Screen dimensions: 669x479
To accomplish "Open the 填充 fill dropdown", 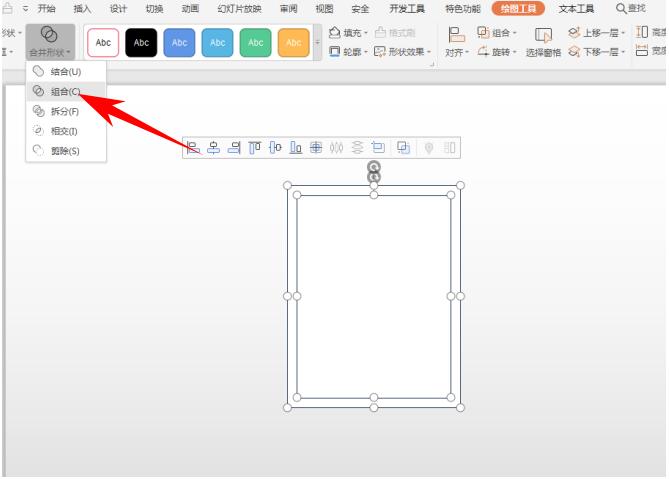I will click(350, 33).
